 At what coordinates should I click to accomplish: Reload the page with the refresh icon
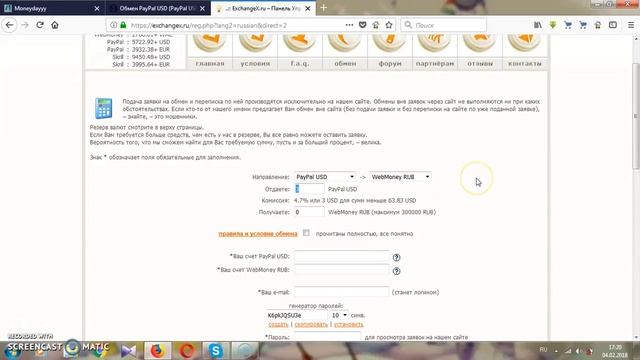click(x=40, y=25)
